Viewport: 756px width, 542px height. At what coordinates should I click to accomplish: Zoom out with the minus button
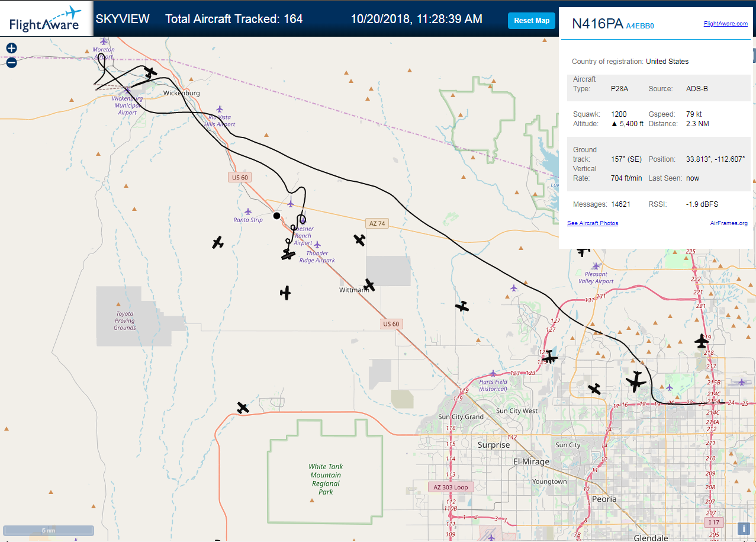(x=11, y=62)
